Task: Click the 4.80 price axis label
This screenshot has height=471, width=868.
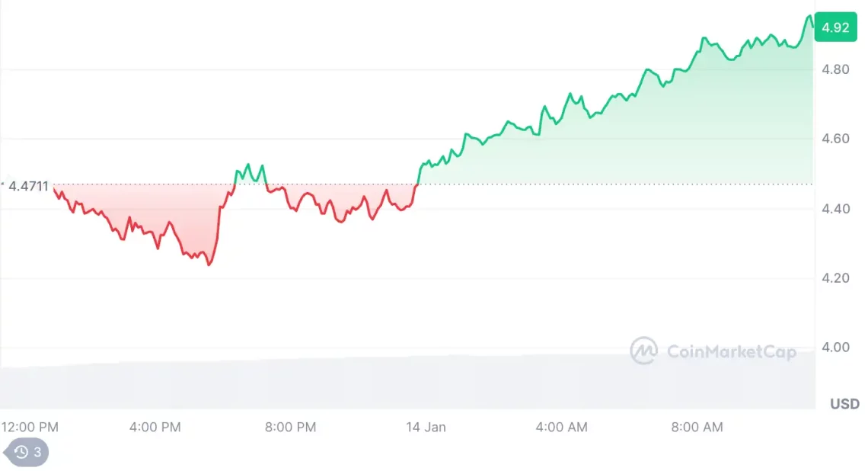Action: (x=835, y=69)
